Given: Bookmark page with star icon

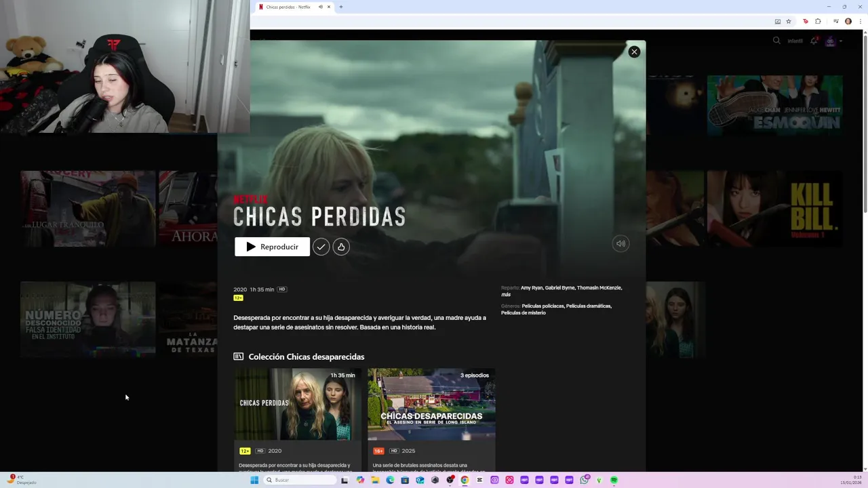Looking at the screenshot, I should pyautogui.click(x=789, y=21).
